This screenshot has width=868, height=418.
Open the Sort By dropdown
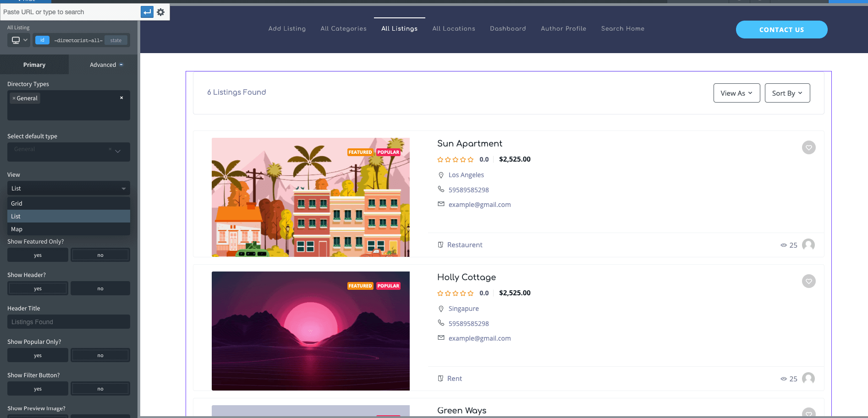point(787,93)
